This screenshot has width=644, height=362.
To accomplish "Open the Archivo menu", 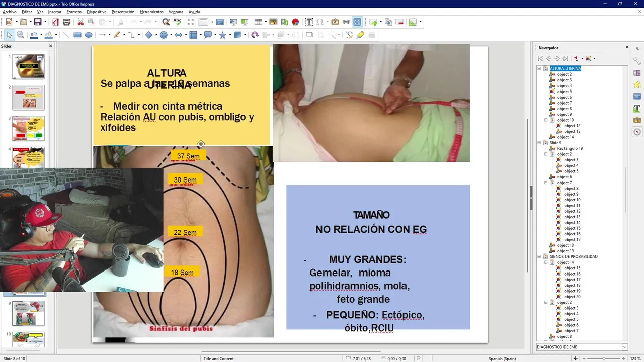I will coord(10,12).
